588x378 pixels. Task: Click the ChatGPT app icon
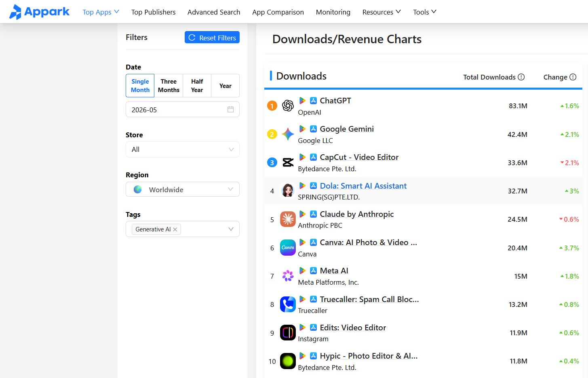[288, 106]
